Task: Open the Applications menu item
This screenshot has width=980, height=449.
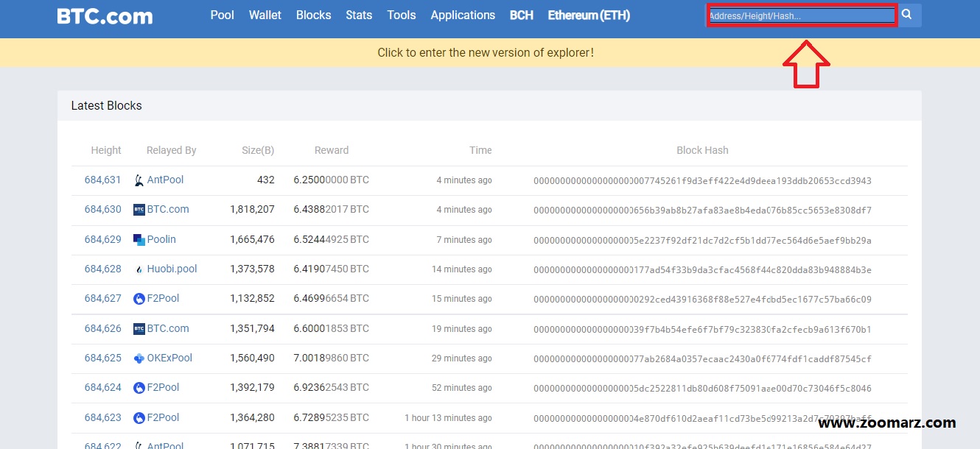Action: pyautogui.click(x=463, y=15)
